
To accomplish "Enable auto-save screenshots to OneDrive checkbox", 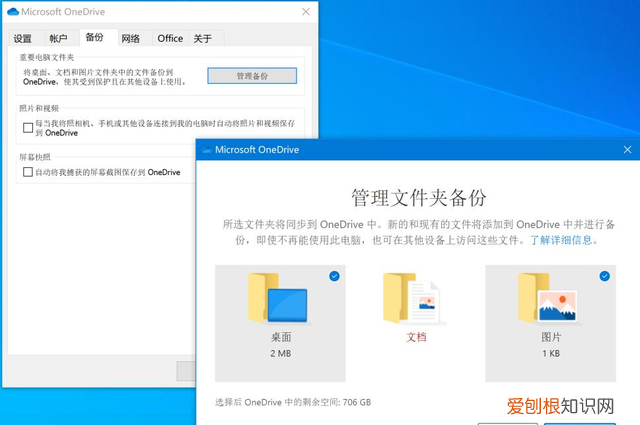I will pos(28,172).
